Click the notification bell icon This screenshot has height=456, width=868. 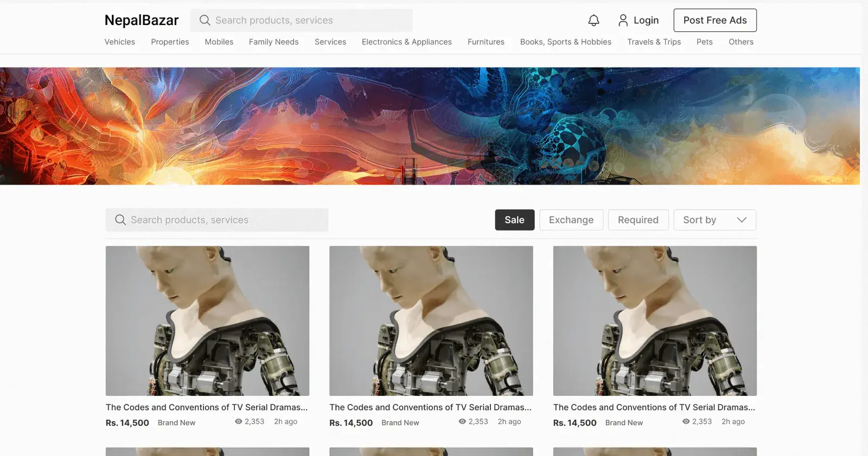point(593,20)
